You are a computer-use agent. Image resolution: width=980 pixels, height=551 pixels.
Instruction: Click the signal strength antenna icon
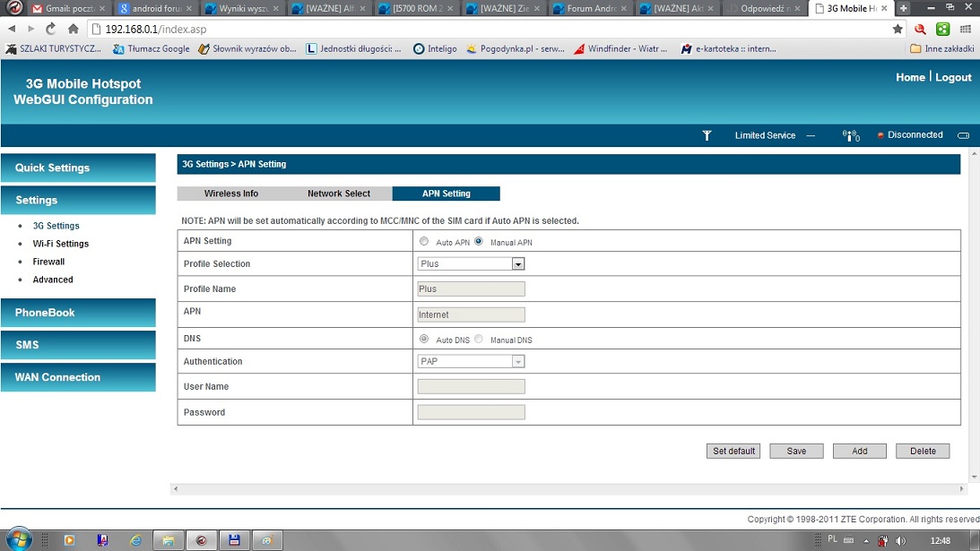[x=707, y=135]
